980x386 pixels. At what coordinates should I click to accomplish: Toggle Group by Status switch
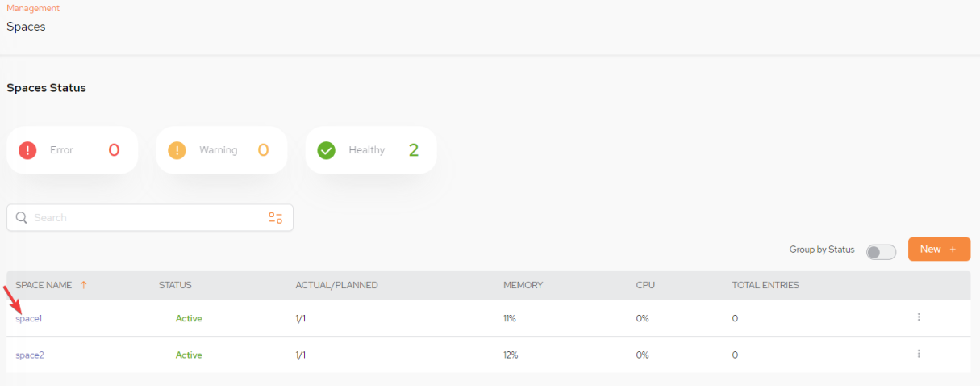point(881,252)
